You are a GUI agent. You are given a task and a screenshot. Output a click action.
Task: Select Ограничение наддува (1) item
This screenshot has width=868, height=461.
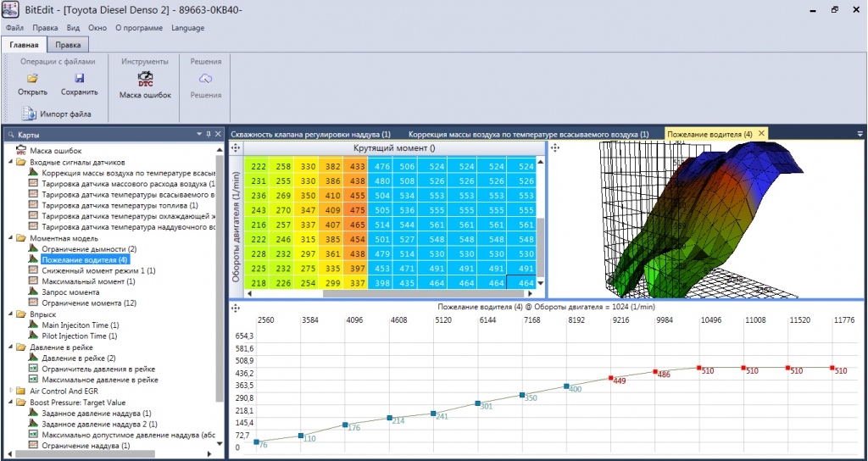tap(86, 445)
